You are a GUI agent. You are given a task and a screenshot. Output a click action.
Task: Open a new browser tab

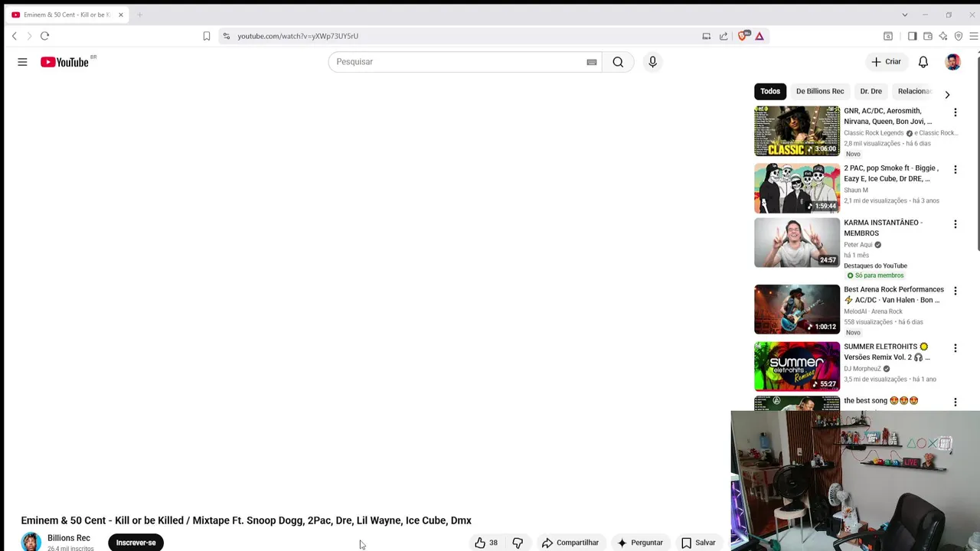[139, 15]
